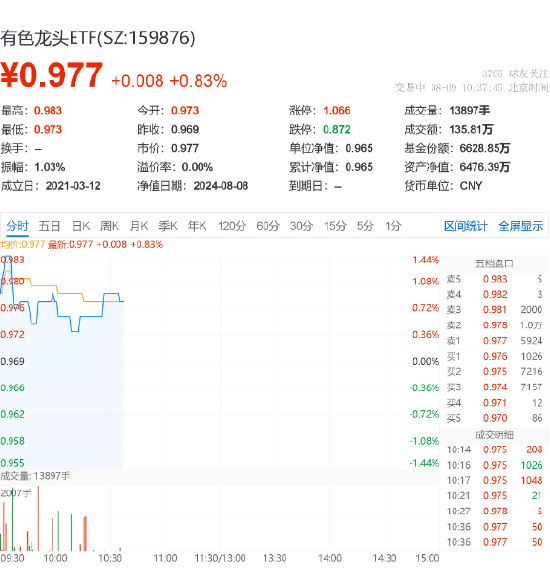Click the 基金份额 value 6628.85万

click(485, 148)
